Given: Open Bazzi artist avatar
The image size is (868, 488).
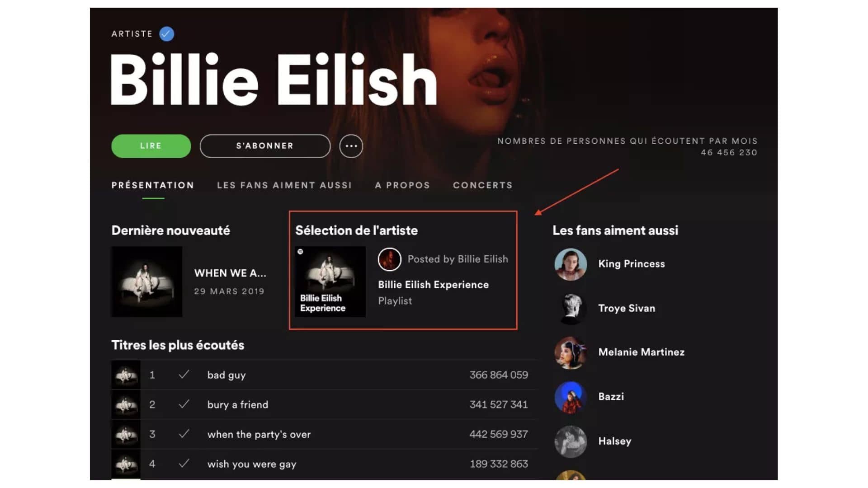Looking at the screenshot, I should click(571, 397).
